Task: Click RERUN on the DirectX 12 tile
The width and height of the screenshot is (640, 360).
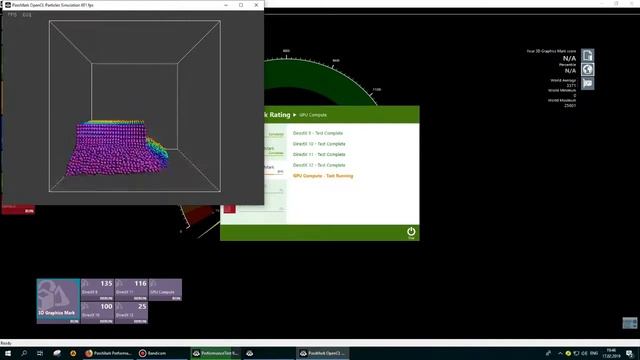Action: [x=140, y=321]
